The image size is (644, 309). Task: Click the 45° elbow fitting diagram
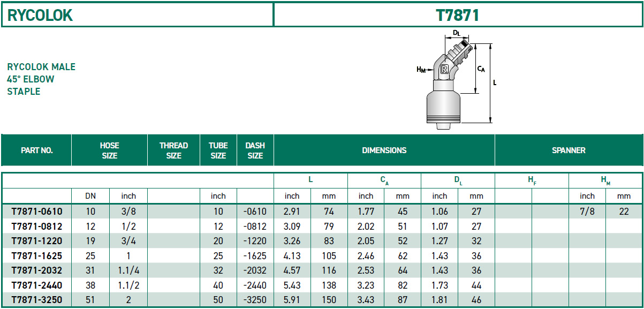pyautogui.click(x=458, y=80)
